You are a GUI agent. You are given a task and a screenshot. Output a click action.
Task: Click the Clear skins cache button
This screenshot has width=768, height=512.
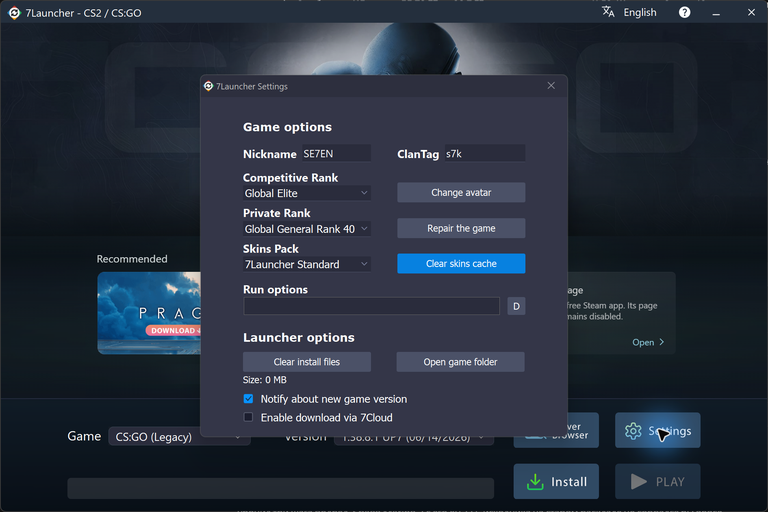pos(461,264)
